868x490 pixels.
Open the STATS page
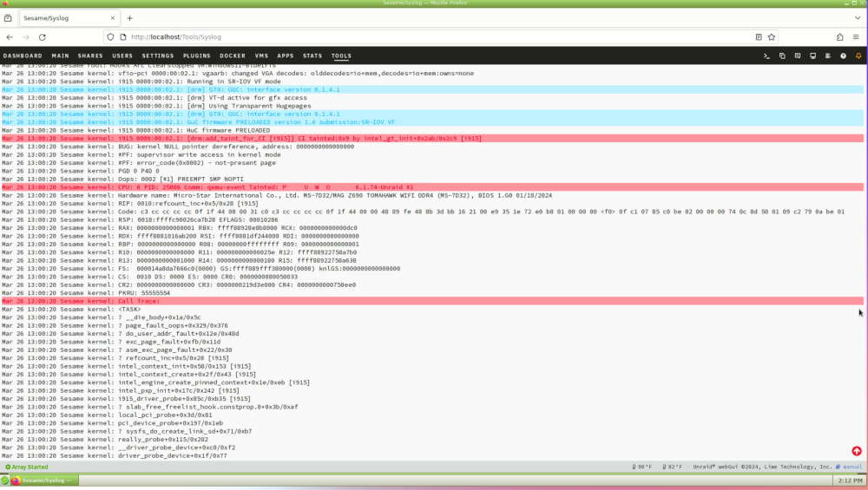[x=312, y=56]
